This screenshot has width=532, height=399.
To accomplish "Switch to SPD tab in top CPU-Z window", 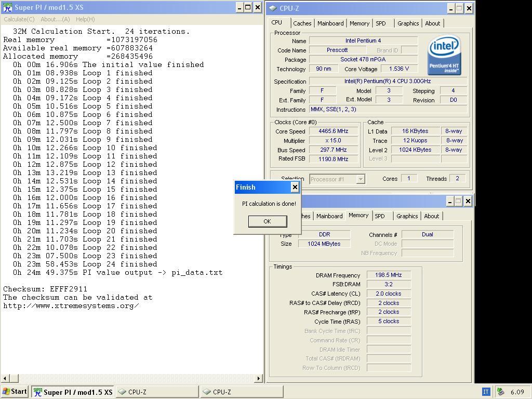I will click(x=381, y=23).
